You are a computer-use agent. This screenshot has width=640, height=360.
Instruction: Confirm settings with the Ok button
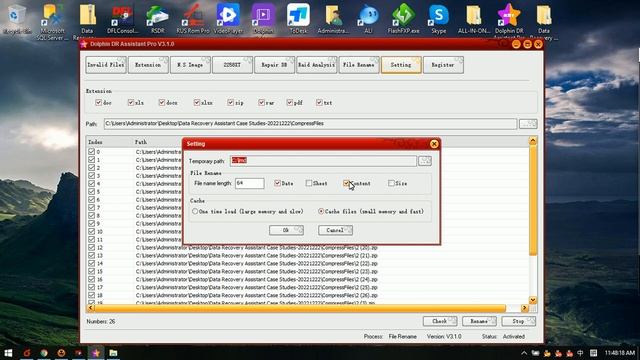pyautogui.click(x=286, y=230)
